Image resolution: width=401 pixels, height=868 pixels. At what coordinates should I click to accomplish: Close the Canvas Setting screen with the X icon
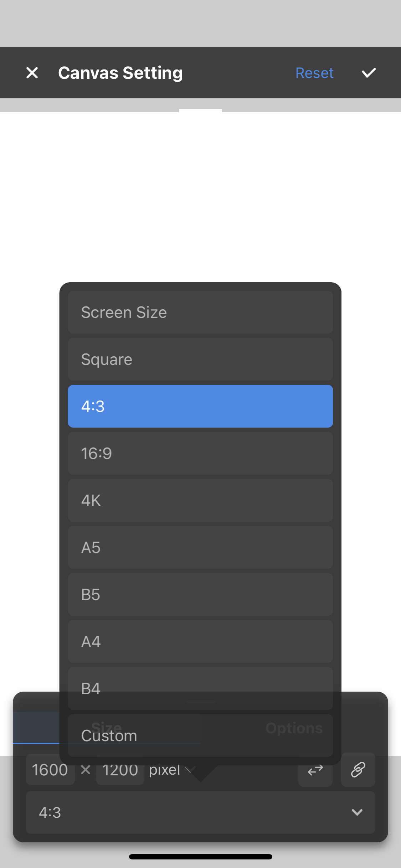click(32, 73)
